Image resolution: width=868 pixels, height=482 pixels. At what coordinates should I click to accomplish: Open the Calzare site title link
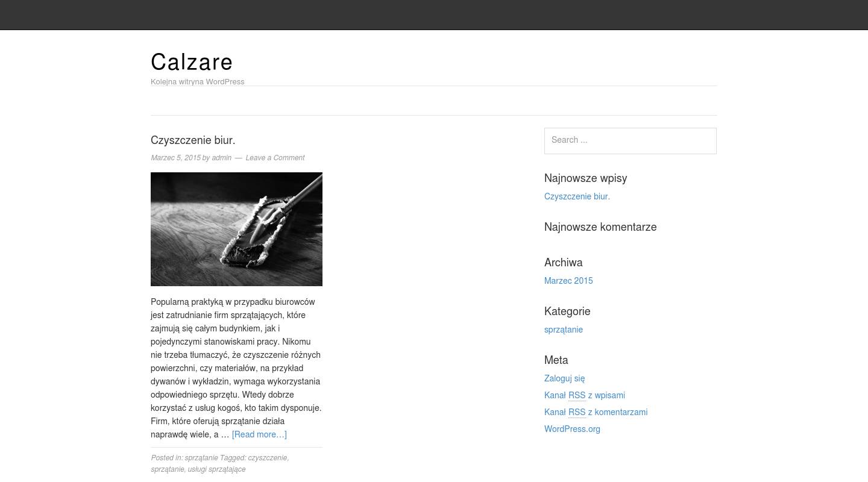pos(192,62)
